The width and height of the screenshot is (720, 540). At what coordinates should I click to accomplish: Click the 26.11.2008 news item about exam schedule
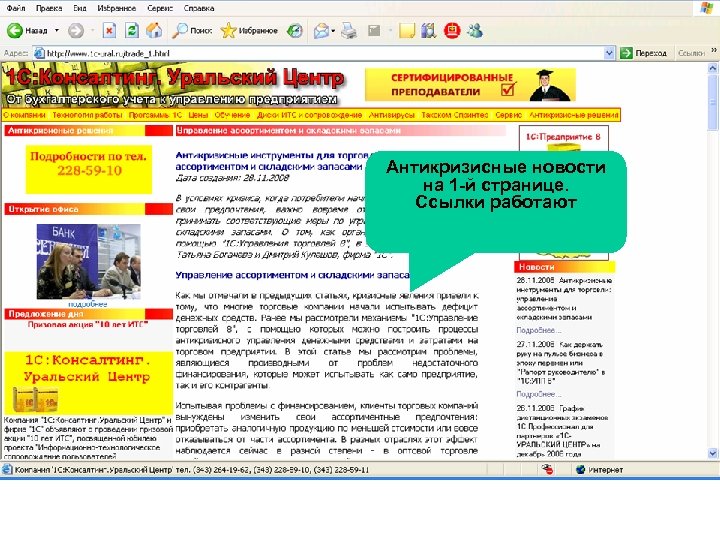tap(563, 431)
